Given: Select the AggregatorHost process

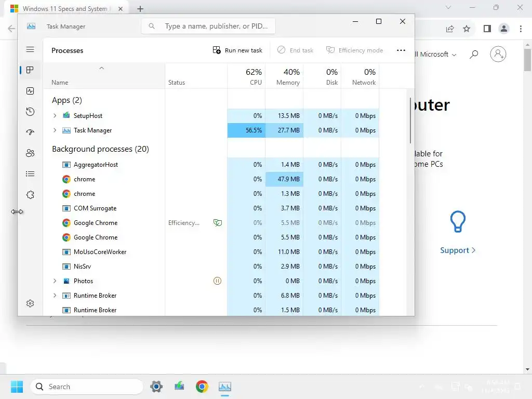Looking at the screenshot, I should tap(211, 165).
